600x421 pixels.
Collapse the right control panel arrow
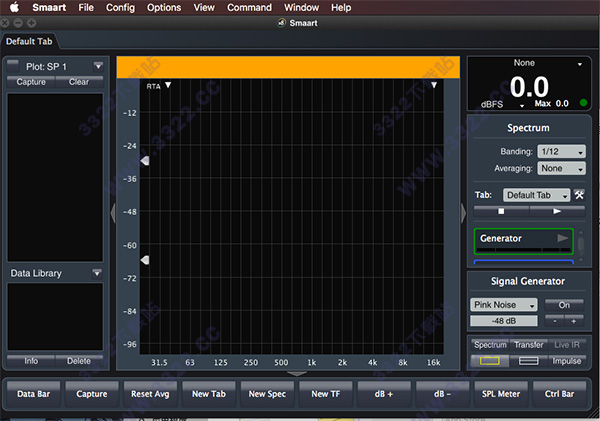point(463,213)
